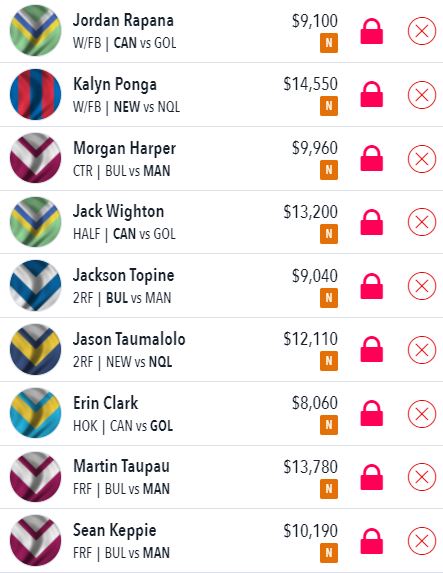
Task: Remove Jason Taumalolo using the X
Action: 422,350
